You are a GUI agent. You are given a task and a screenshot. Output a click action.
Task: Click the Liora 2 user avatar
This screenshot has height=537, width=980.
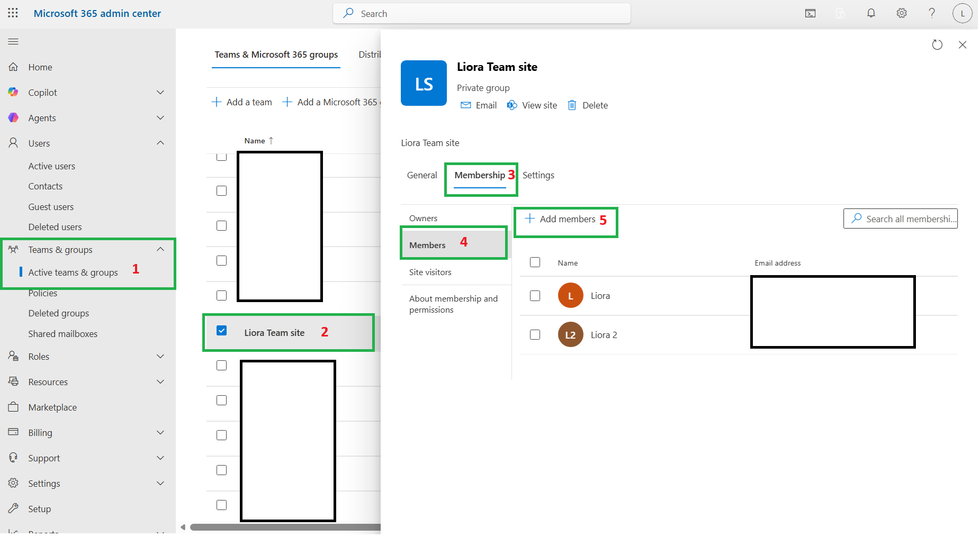coord(570,335)
